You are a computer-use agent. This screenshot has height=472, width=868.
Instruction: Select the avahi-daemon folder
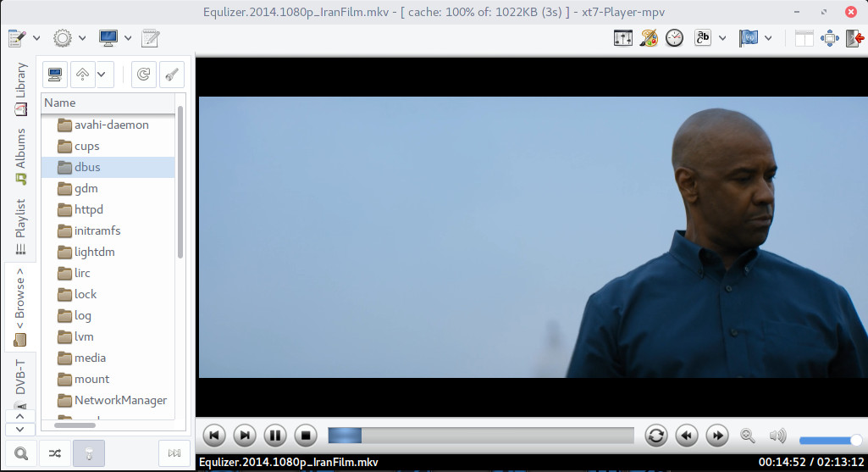click(x=108, y=125)
